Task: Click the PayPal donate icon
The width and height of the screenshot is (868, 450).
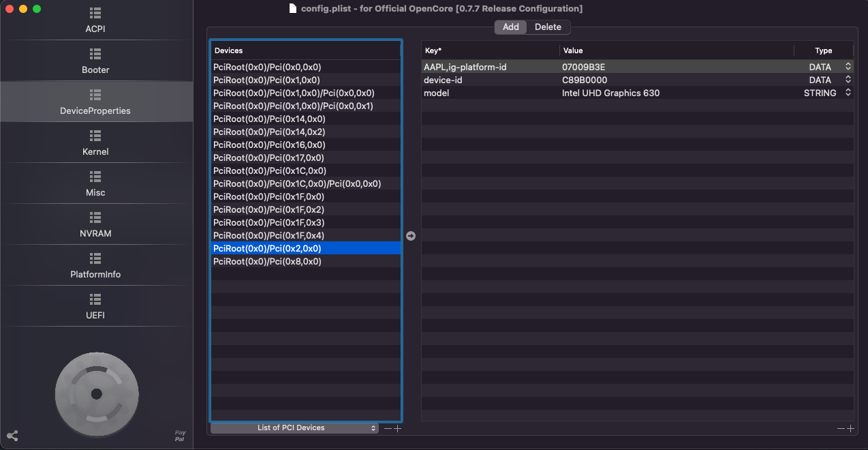Action: (180, 436)
